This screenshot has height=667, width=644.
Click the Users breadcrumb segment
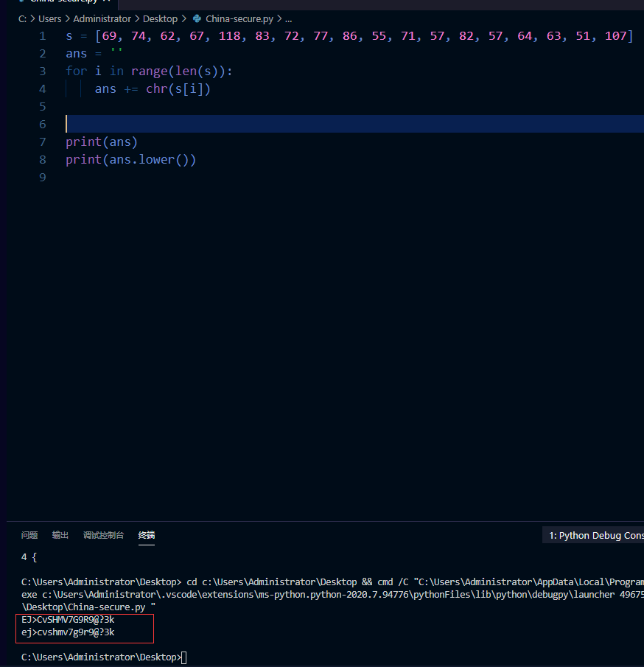coord(50,19)
